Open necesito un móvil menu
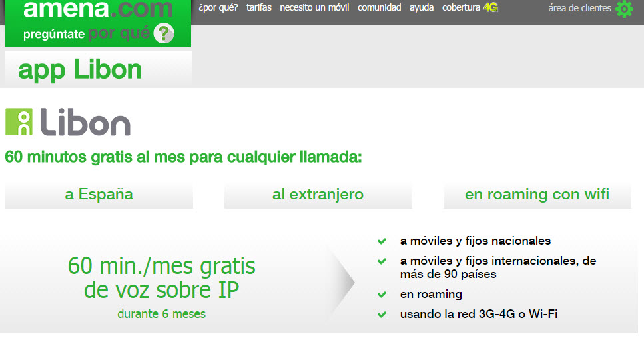 pos(314,7)
